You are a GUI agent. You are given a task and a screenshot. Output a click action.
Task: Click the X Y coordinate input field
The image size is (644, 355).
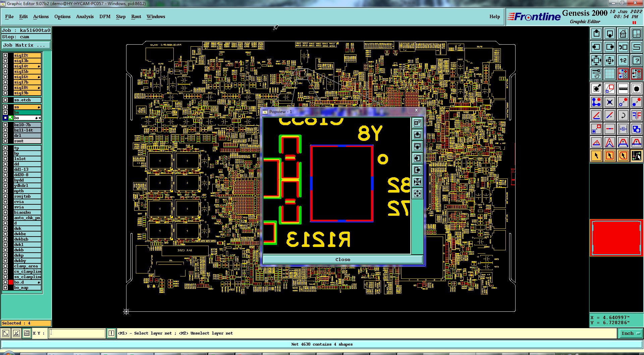(x=77, y=333)
